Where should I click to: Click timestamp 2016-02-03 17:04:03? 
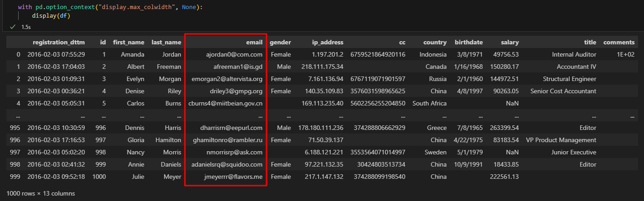56,67
